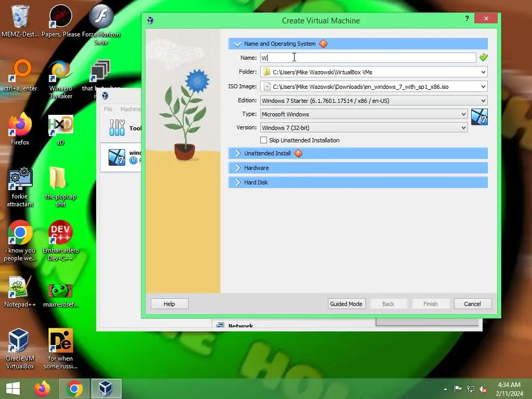Open File menu in VirtualBox Manager
532x399 pixels.
coord(108,109)
